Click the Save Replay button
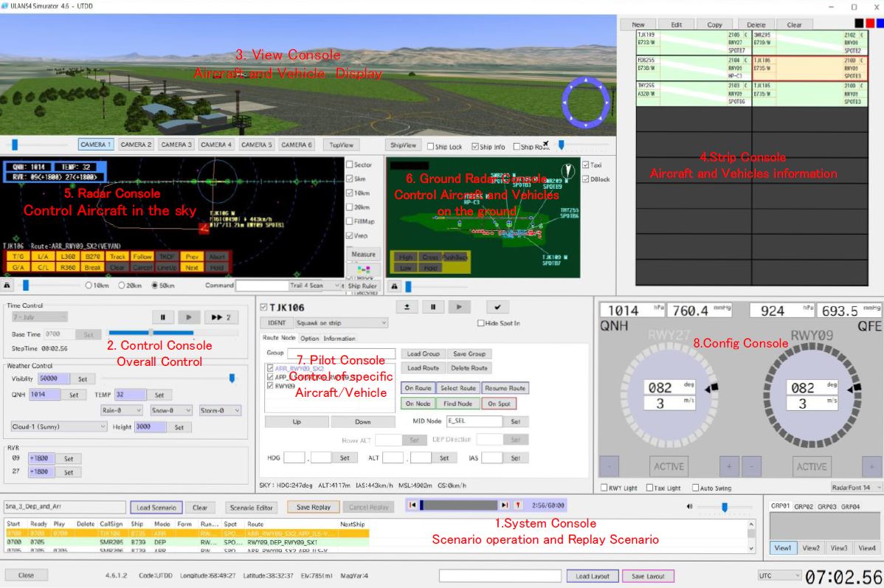The height and width of the screenshot is (588, 884). (x=314, y=508)
